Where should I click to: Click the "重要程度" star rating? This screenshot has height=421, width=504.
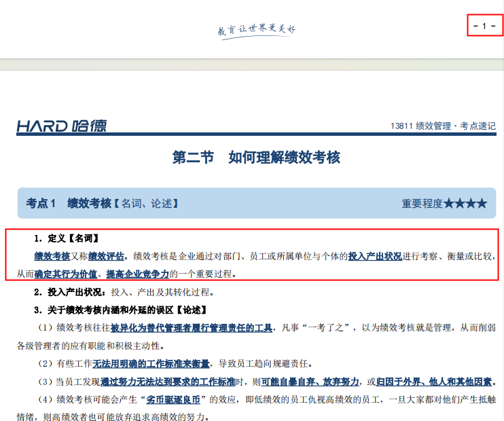(444, 204)
